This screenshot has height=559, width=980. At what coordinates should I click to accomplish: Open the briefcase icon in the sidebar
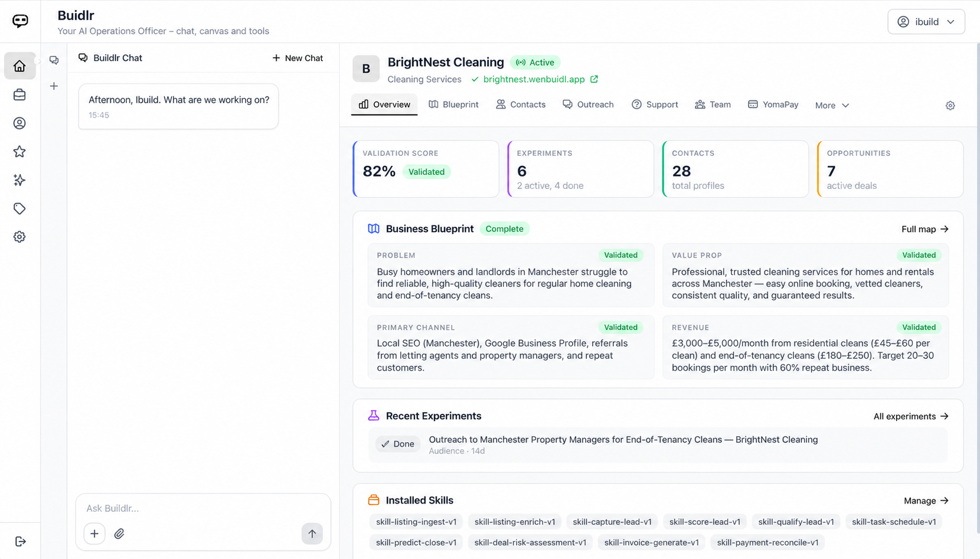click(x=19, y=94)
